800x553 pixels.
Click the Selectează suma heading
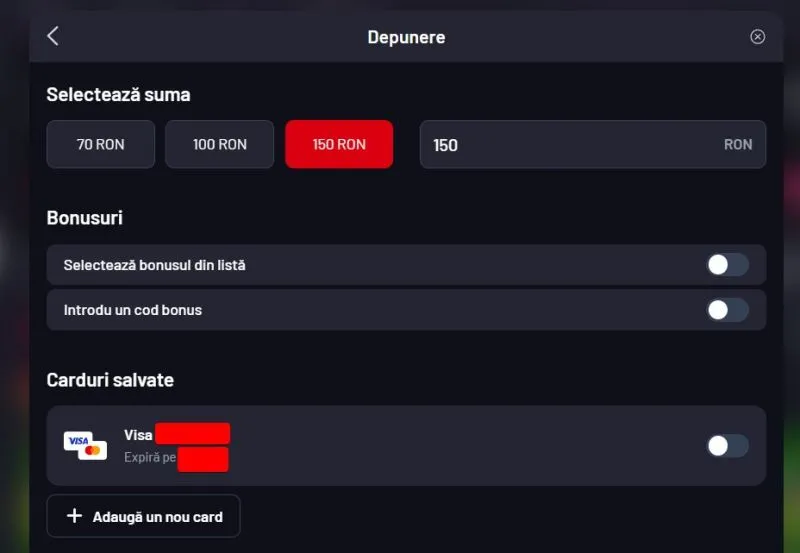click(118, 94)
